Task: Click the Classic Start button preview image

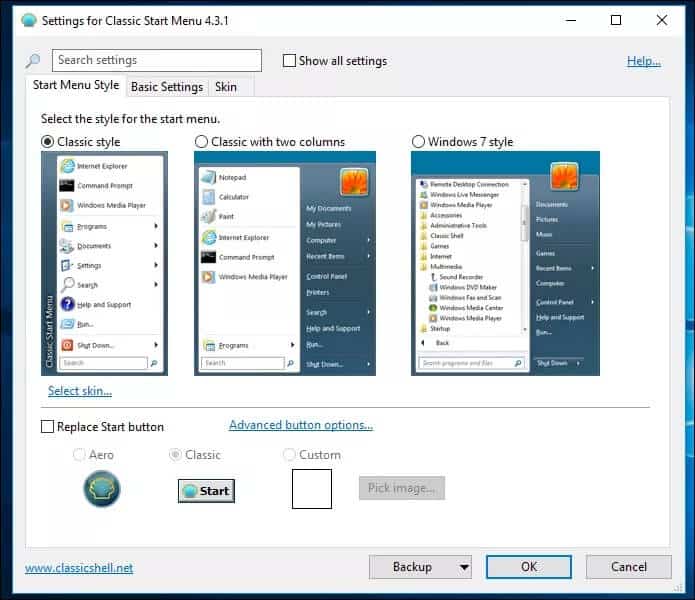Action: [x=206, y=491]
